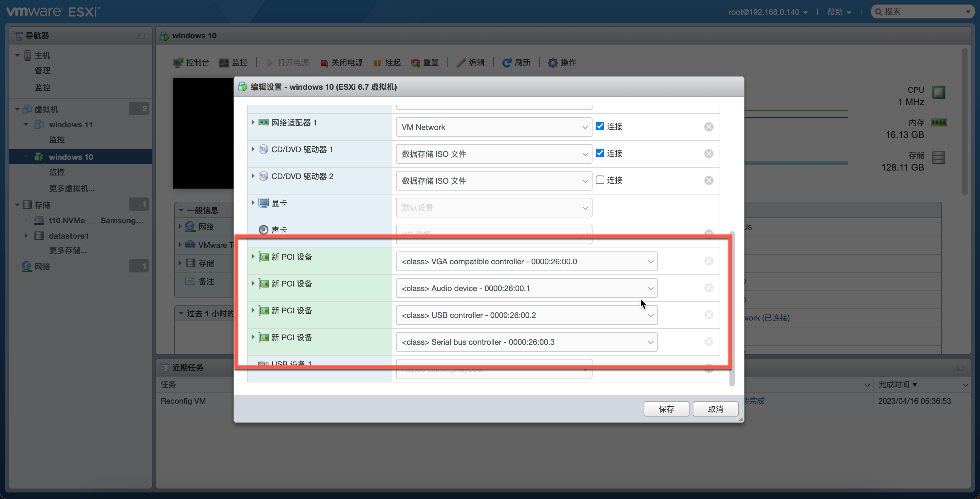
Task: Remove CD/DVD drive 2 with its X icon
Action: pos(708,180)
